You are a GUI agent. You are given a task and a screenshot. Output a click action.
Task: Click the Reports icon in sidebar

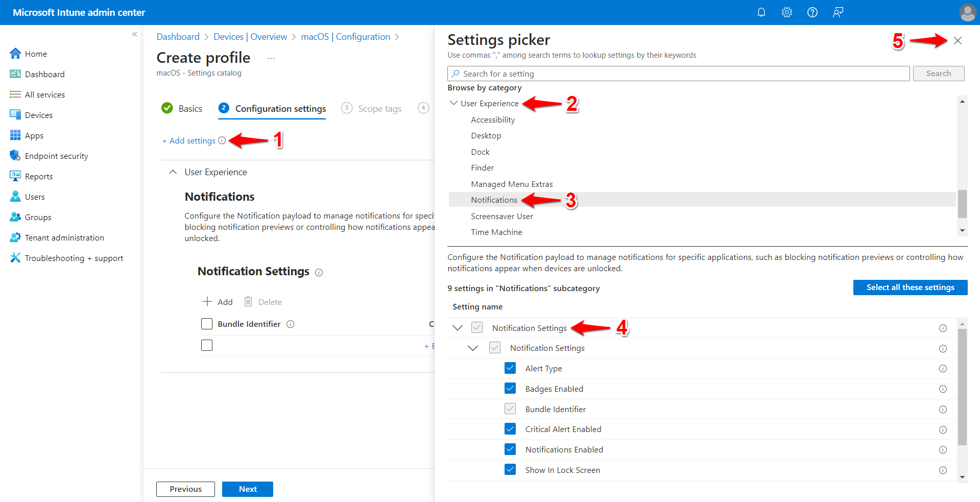[x=15, y=176]
